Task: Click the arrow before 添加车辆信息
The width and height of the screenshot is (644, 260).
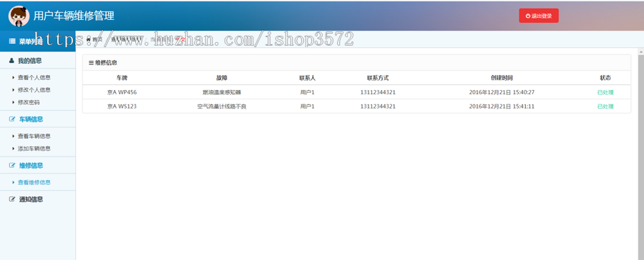Action: (14, 149)
